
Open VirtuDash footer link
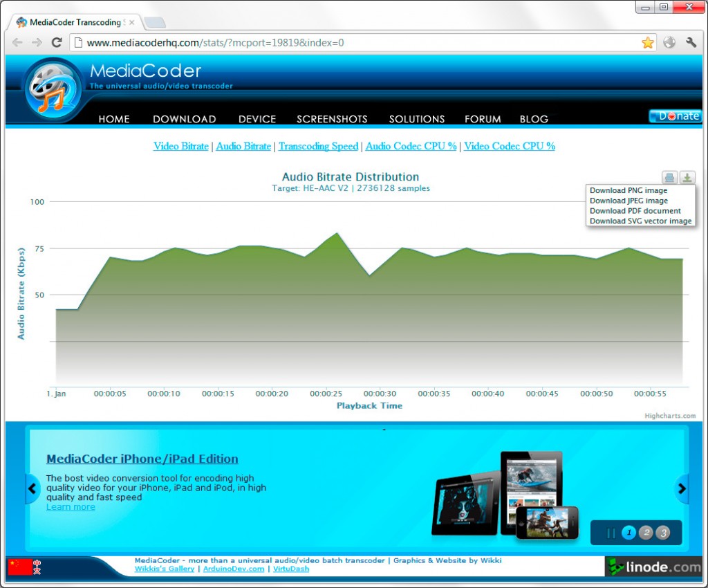(x=291, y=569)
